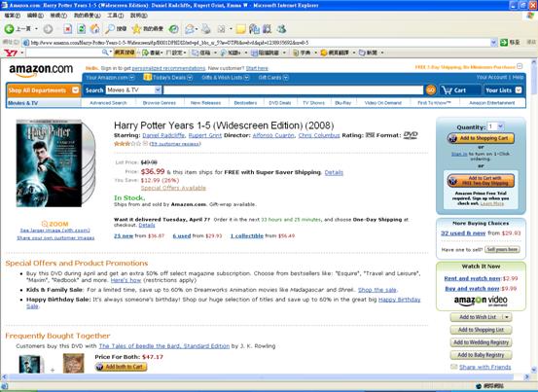Click the IE Back arrow button
Viewport: 538px width, 392px height.
pos(10,29)
